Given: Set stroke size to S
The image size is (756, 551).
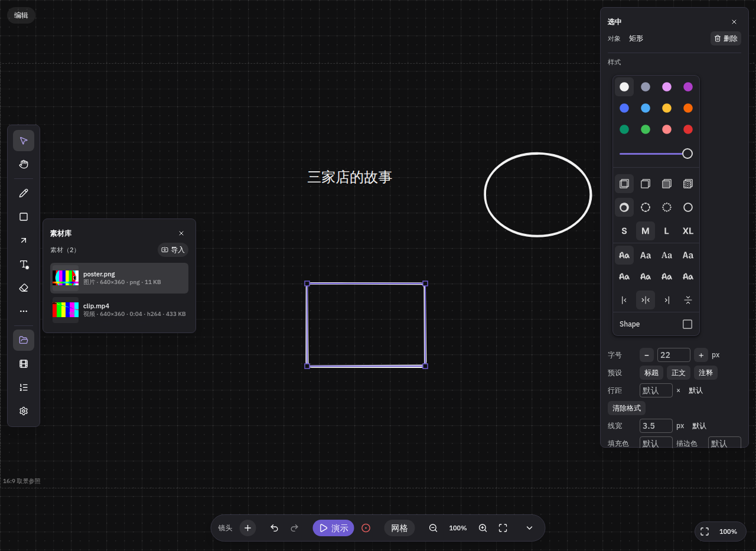Looking at the screenshot, I should pyautogui.click(x=624, y=231).
